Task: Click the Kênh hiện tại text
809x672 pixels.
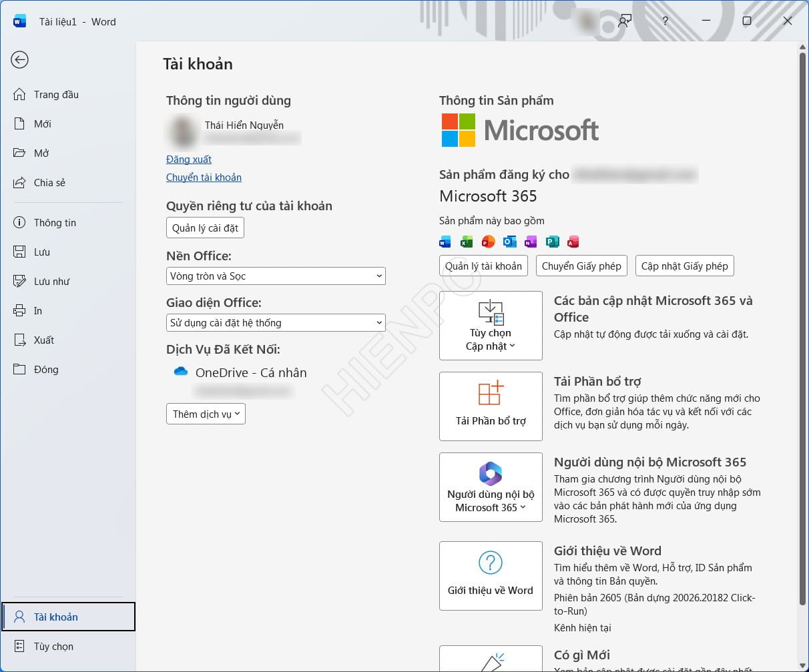Action: [583, 628]
